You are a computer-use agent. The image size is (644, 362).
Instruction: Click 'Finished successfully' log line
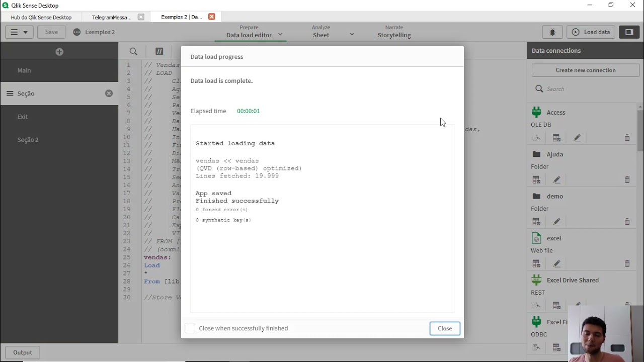tap(237, 201)
